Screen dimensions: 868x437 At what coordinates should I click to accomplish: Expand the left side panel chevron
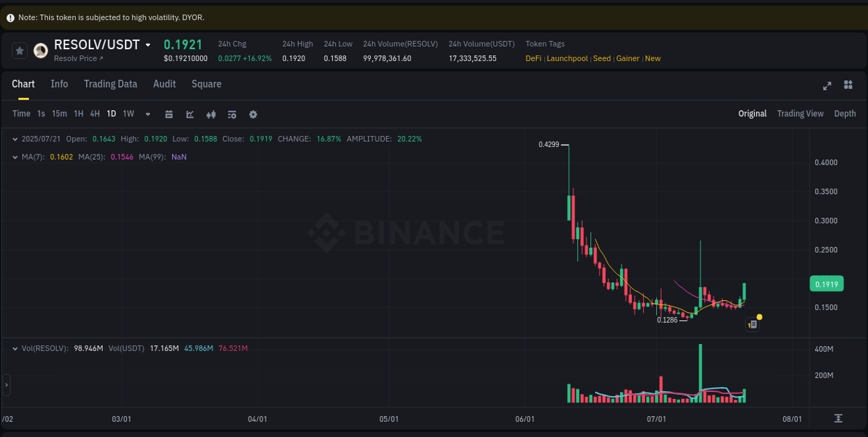tap(6, 386)
